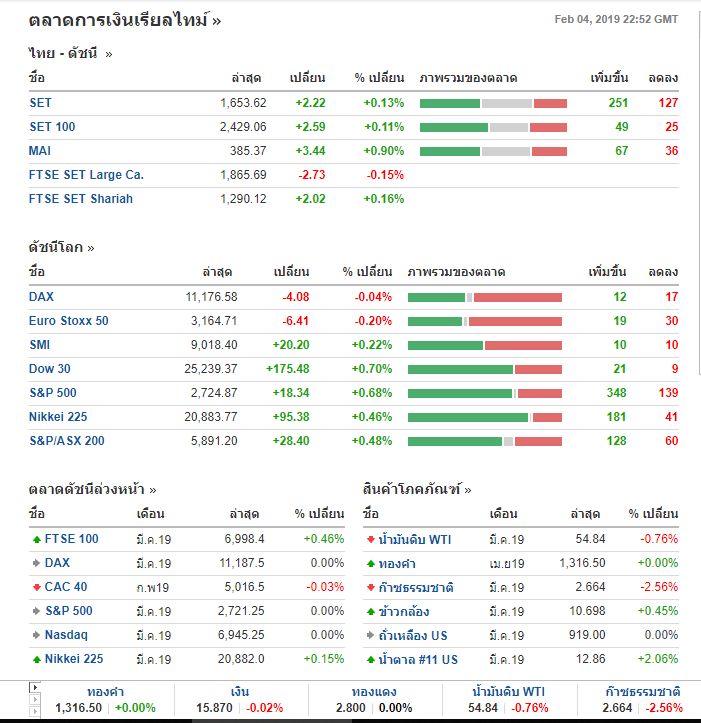This screenshot has width=701, height=723.
Task: Click the gray arrow icon beside DAX futures
Action: tap(37, 563)
